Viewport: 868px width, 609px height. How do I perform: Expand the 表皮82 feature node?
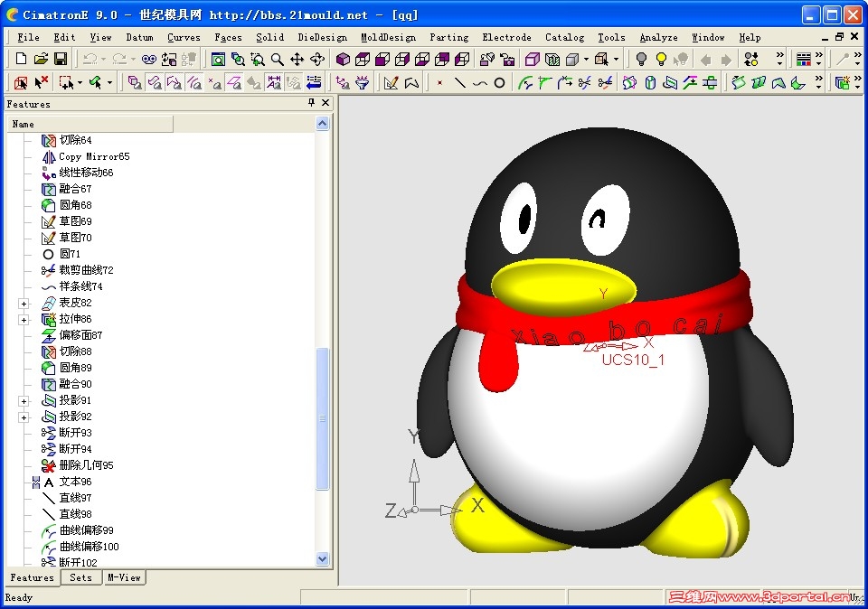coord(24,303)
